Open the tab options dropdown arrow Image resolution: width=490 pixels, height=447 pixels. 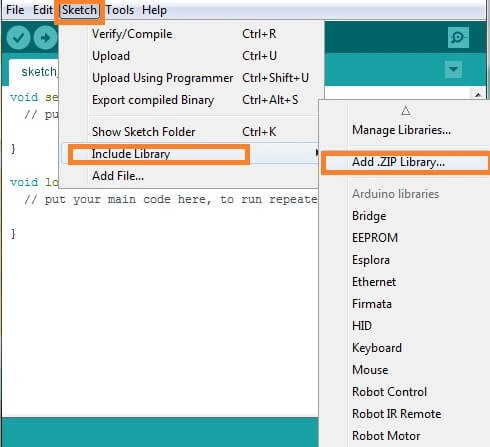tap(453, 69)
